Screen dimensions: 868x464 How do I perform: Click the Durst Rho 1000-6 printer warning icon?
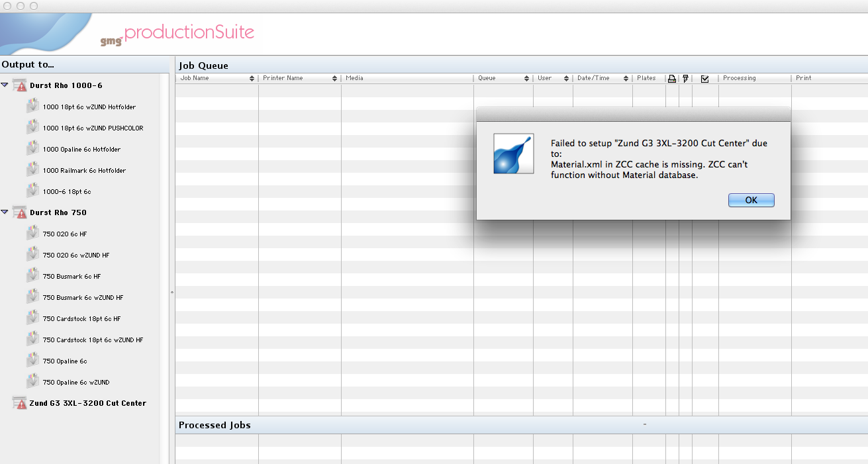pos(20,85)
